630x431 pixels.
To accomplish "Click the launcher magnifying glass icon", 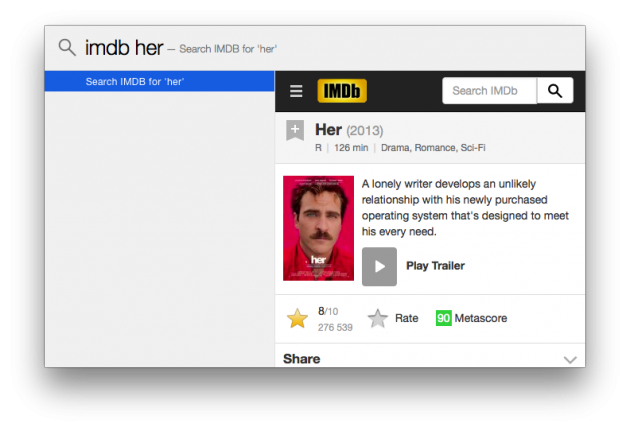I will click(67, 48).
